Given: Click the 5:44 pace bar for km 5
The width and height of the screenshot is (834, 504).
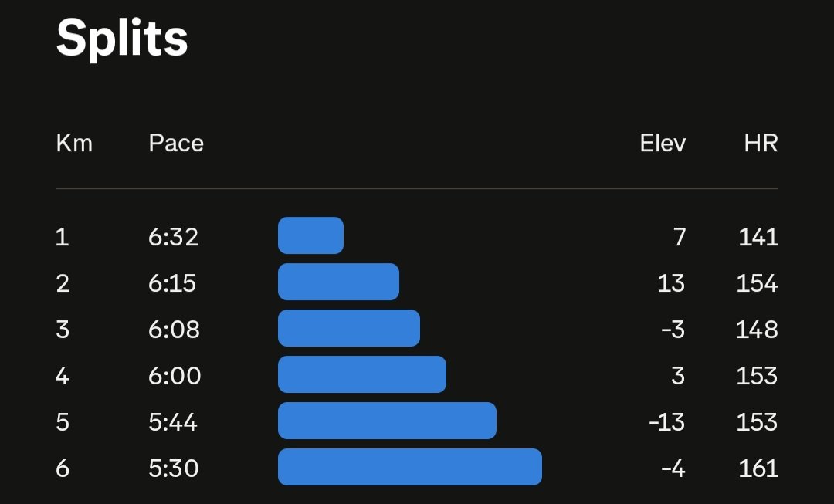Looking at the screenshot, I should (x=387, y=421).
